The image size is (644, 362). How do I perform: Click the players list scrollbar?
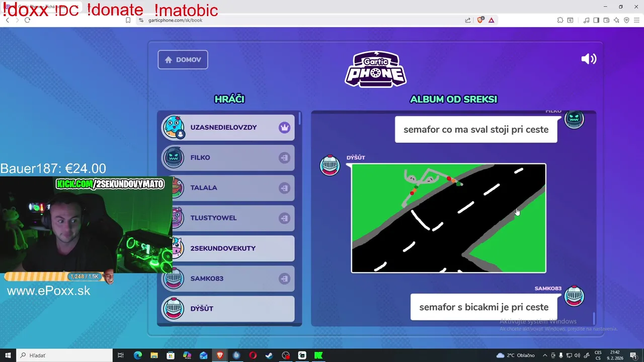(x=300, y=119)
